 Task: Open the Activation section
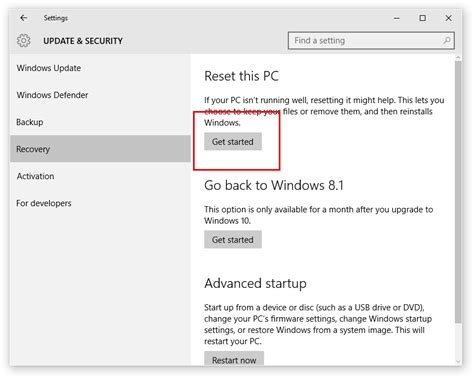point(35,176)
